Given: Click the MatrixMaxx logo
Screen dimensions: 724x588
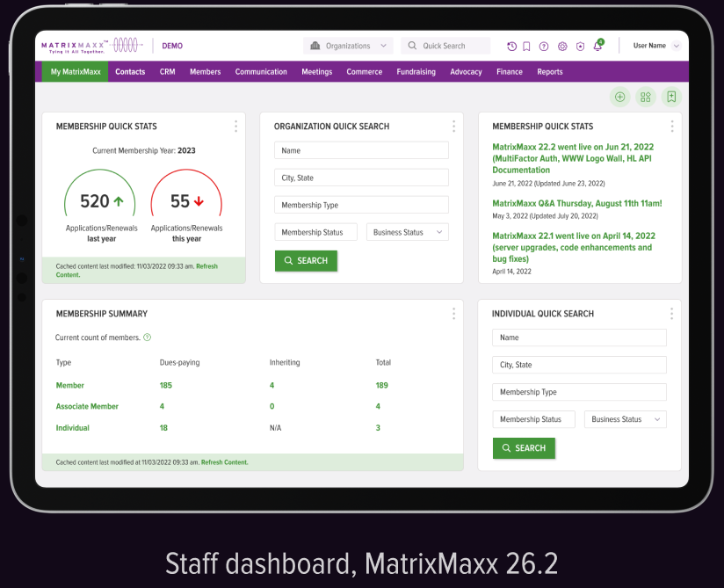Looking at the screenshot, I should tap(91, 46).
